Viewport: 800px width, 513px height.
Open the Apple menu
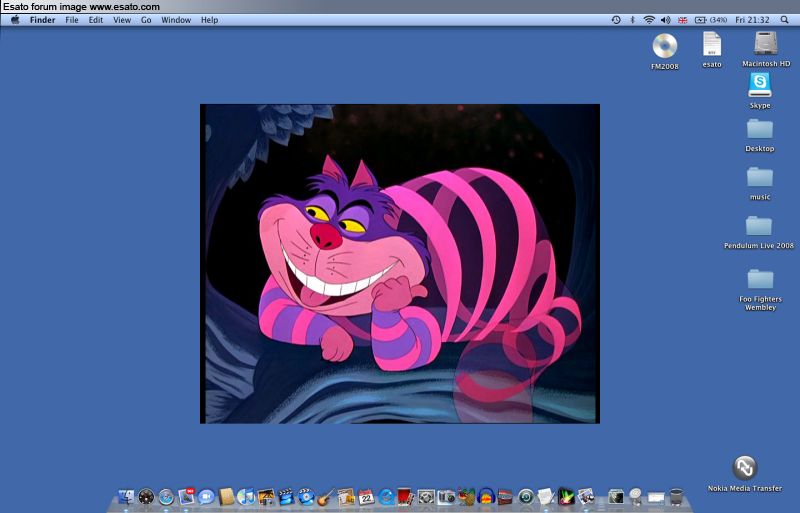[x=15, y=20]
